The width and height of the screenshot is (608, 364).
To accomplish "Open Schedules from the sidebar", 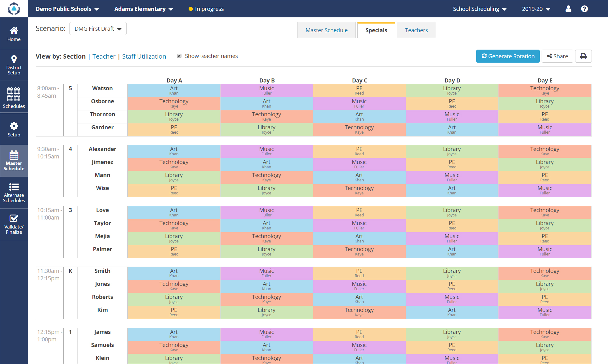I will [x=14, y=97].
